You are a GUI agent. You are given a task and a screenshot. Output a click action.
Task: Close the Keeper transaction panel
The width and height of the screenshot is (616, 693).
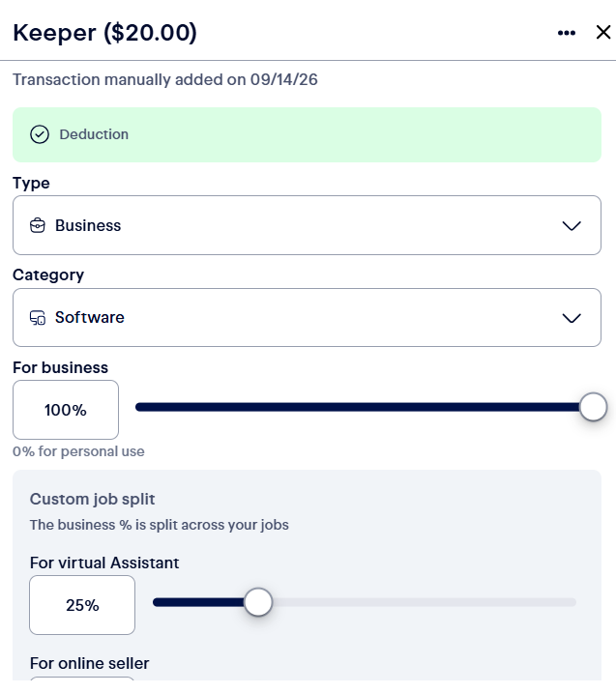click(x=603, y=32)
